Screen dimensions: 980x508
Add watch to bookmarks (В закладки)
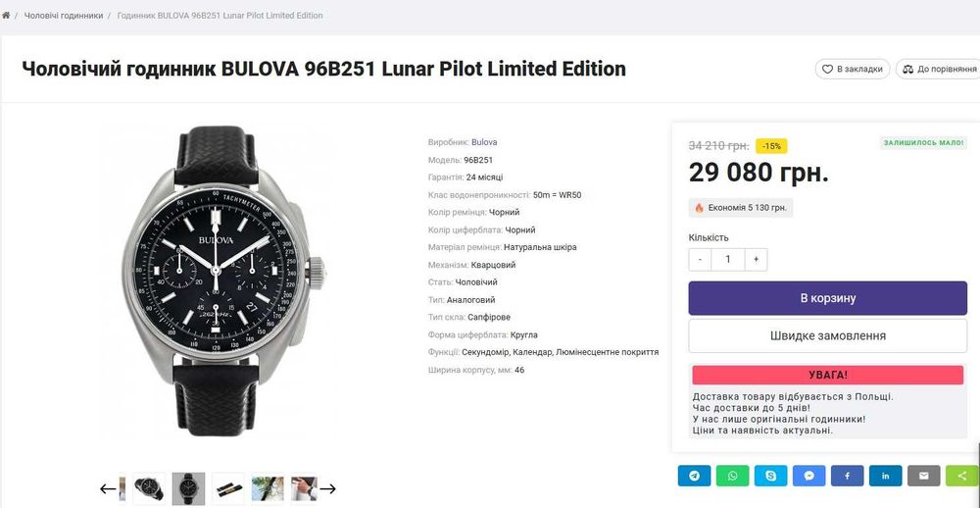853,70
